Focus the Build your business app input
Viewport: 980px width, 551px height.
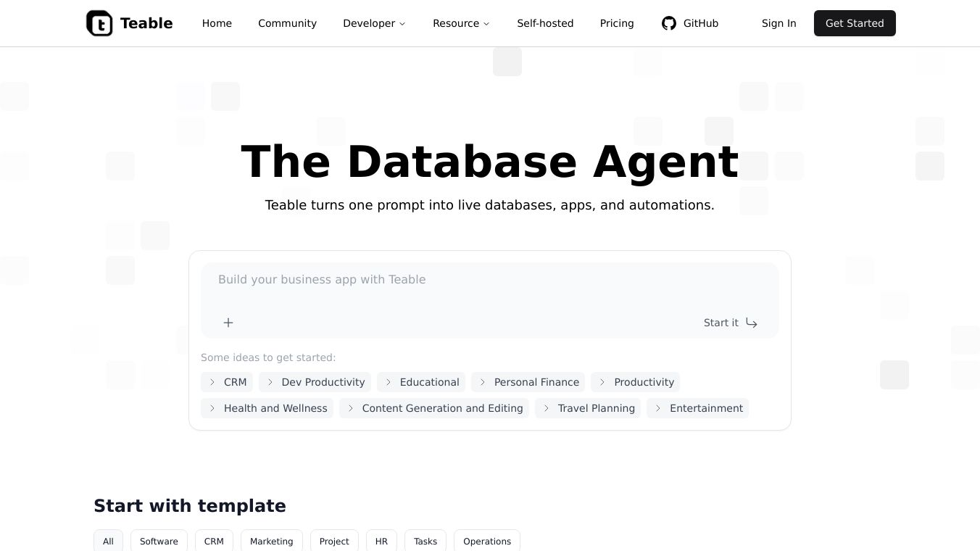tap(489, 280)
